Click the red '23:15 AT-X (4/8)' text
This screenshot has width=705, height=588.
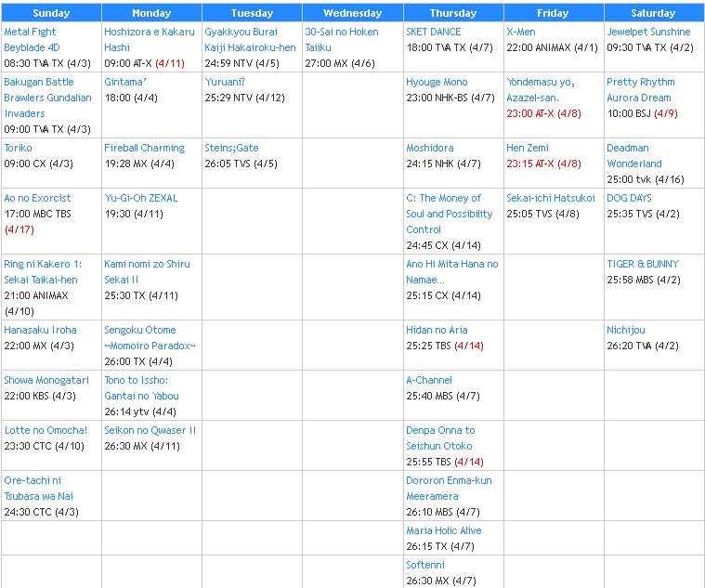543,163
